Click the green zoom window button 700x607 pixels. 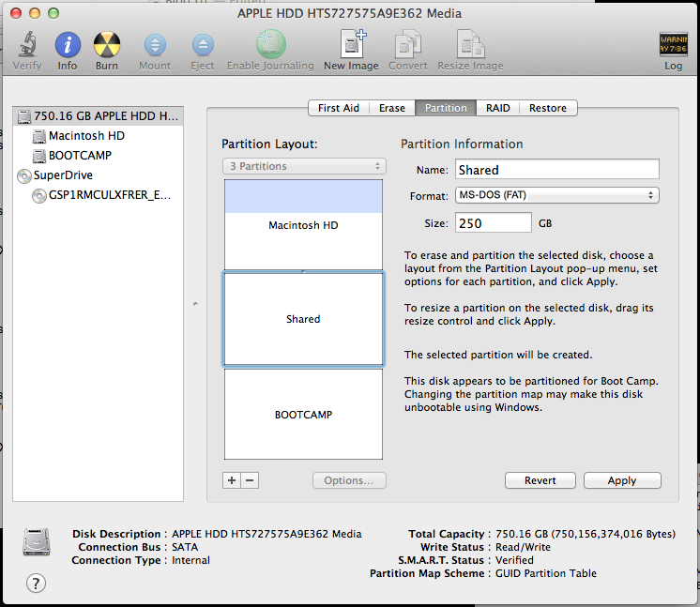point(53,13)
